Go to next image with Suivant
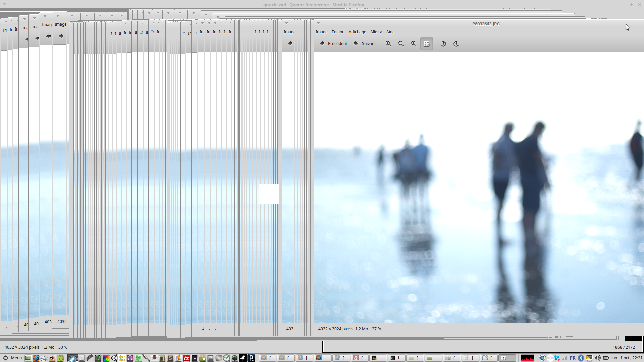 (x=365, y=44)
